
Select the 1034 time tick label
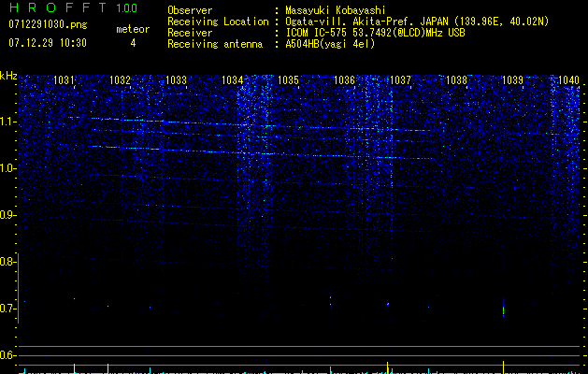click(233, 81)
